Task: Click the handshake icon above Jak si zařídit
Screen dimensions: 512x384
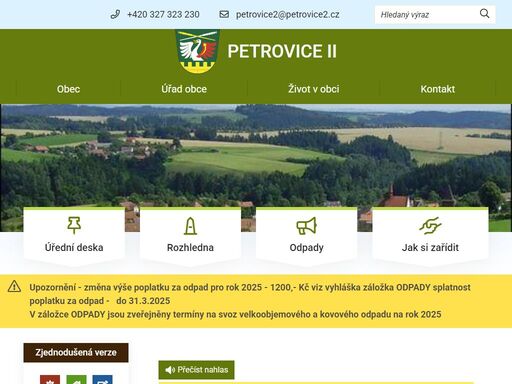Action: (x=430, y=225)
